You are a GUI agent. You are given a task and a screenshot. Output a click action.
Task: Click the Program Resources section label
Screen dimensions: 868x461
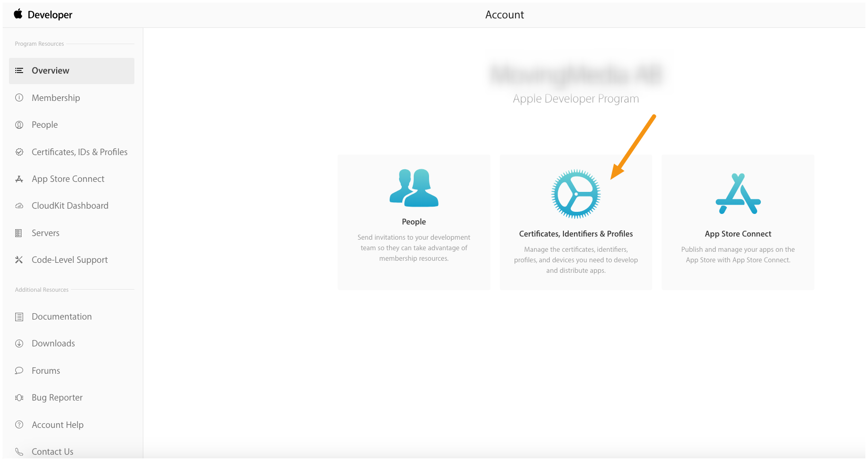[39, 44]
